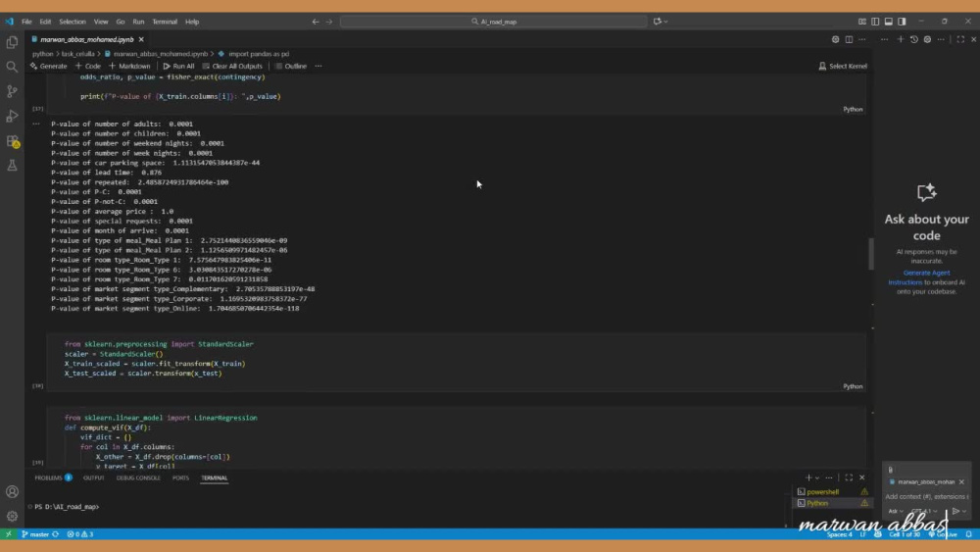980x552 pixels.
Task: Open chat settings gear in the chat panel
Action: click(927, 39)
